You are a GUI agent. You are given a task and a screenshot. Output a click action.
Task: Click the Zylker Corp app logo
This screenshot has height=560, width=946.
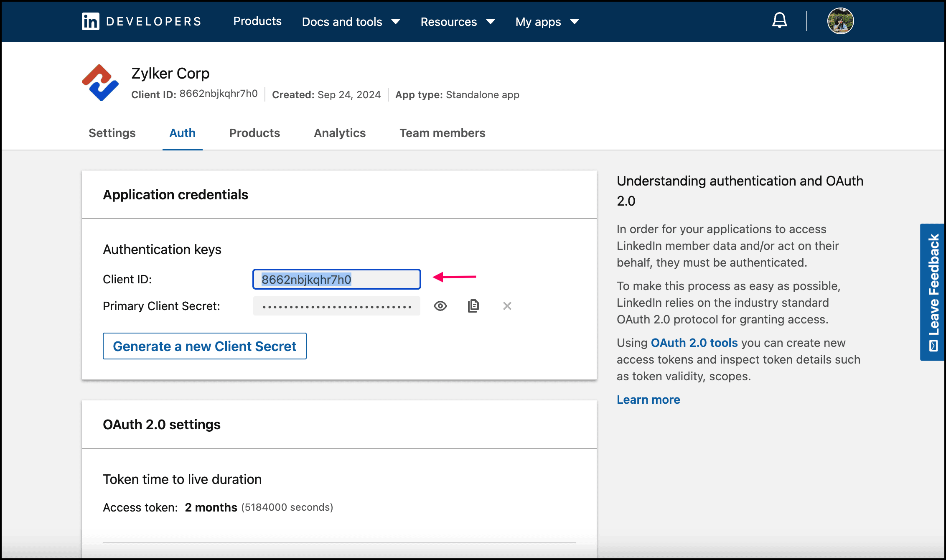point(100,83)
